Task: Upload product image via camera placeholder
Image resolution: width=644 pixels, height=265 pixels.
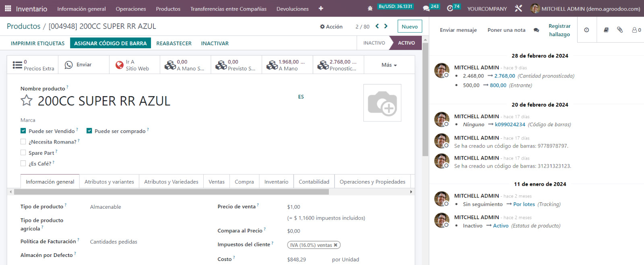Action: coord(382,103)
